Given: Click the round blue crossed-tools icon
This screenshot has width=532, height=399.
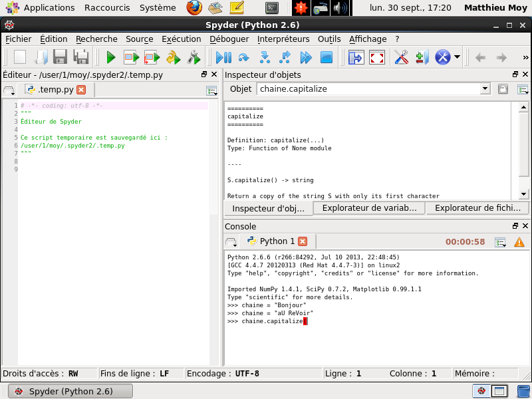Looking at the screenshot, I should click(443, 57).
